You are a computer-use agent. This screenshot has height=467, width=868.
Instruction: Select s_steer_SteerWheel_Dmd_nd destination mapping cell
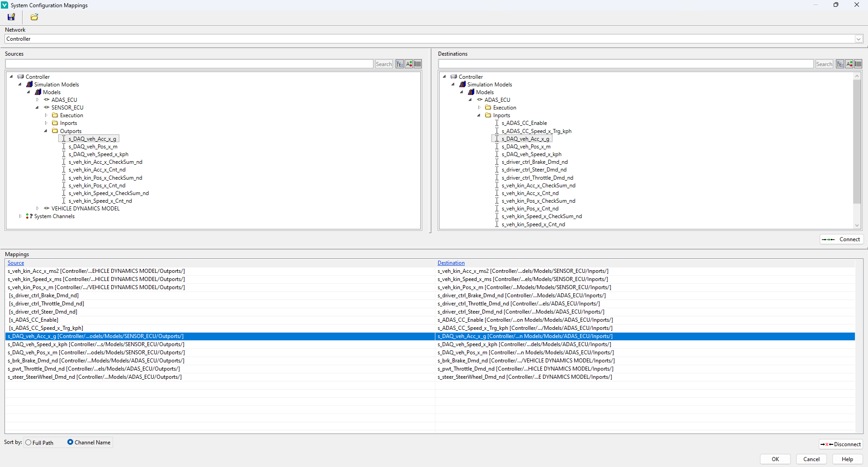point(645,377)
